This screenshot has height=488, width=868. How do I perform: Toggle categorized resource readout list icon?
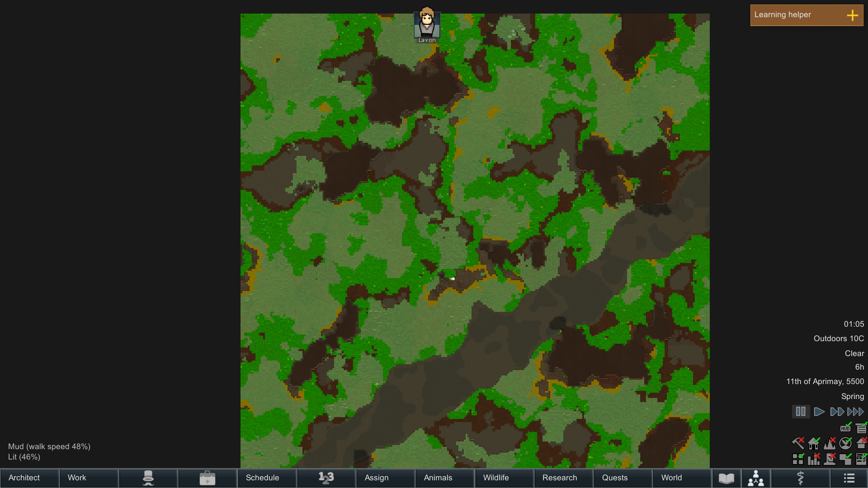(861, 427)
